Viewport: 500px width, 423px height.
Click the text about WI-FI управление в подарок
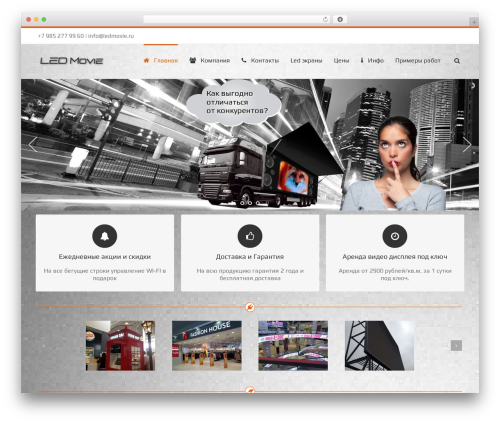[x=105, y=274]
